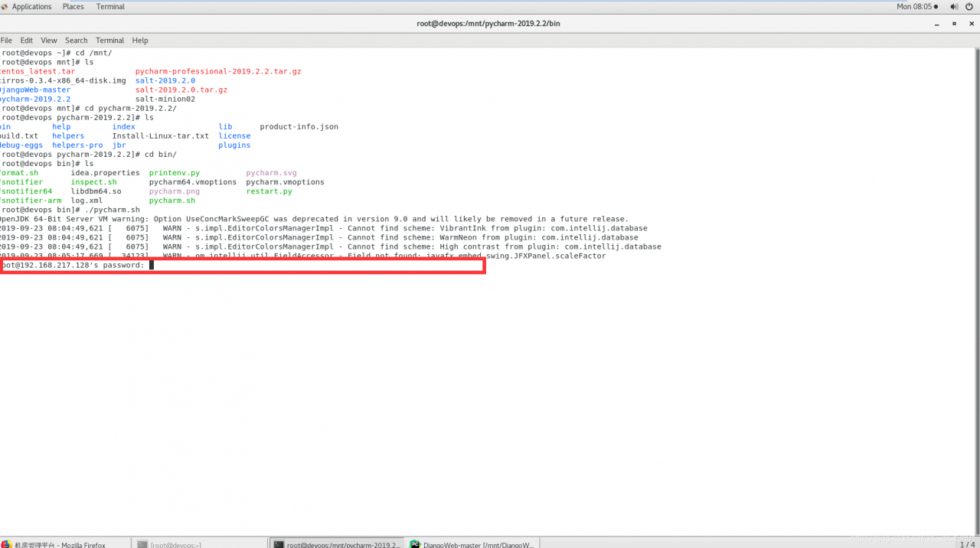Screen dimensions: 980x548
Task: Click libdbm64.so in the listing
Action: click(x=96, y=191)
